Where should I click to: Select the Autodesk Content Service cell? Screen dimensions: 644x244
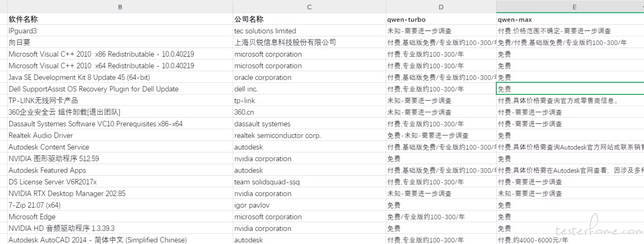point(120,147)
